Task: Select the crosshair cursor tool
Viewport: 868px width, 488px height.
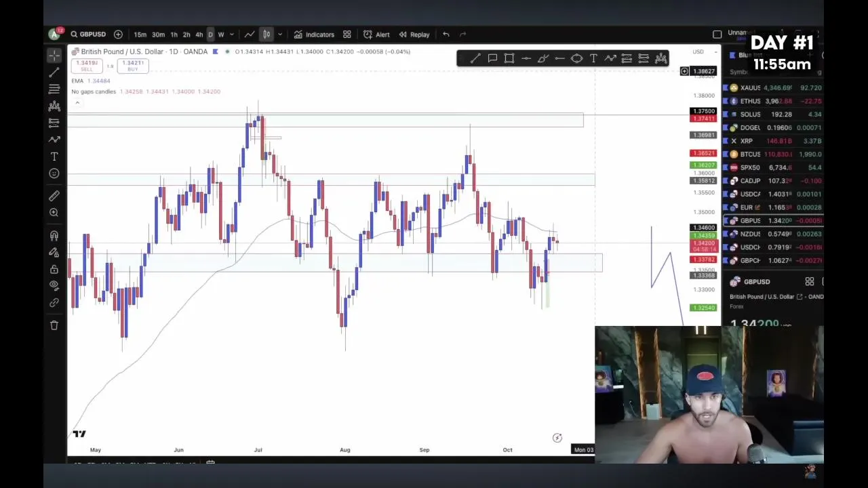Action: (x=54, y=54)
